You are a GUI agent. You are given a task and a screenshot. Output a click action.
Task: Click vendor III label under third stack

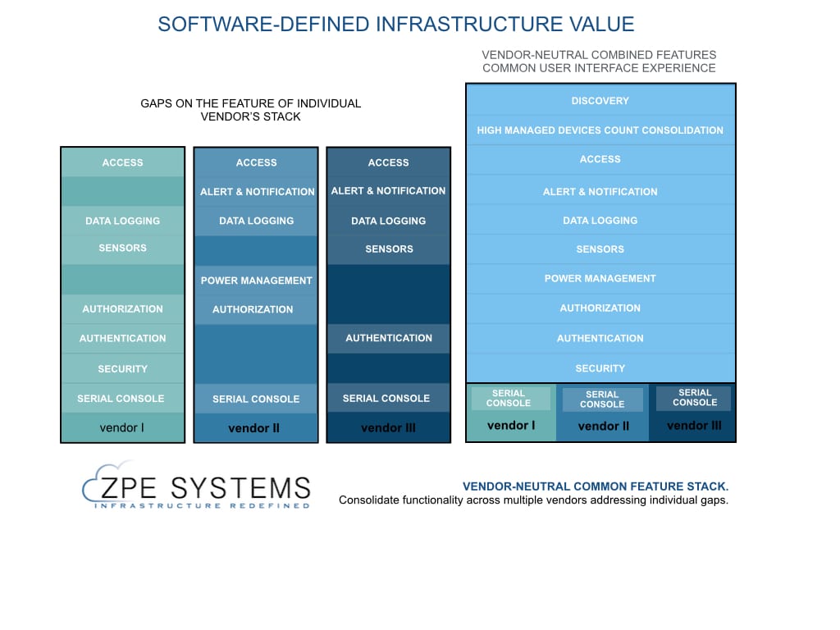click(388, 427)
